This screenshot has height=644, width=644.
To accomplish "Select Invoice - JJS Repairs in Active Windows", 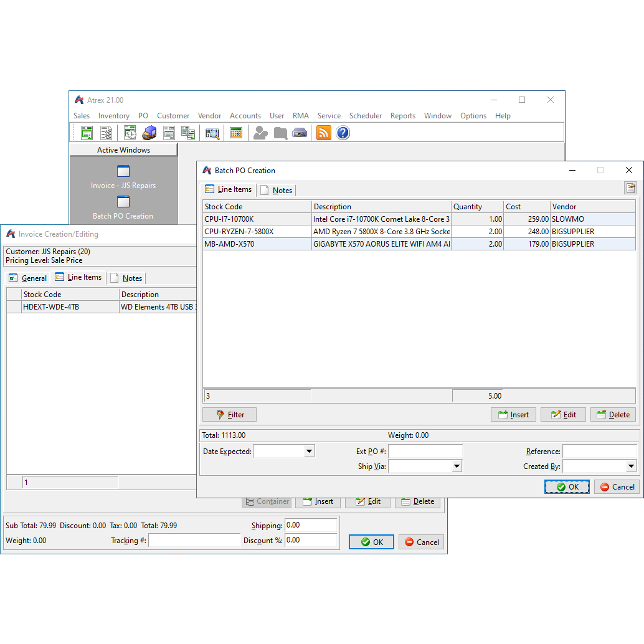I will [123, 178].
